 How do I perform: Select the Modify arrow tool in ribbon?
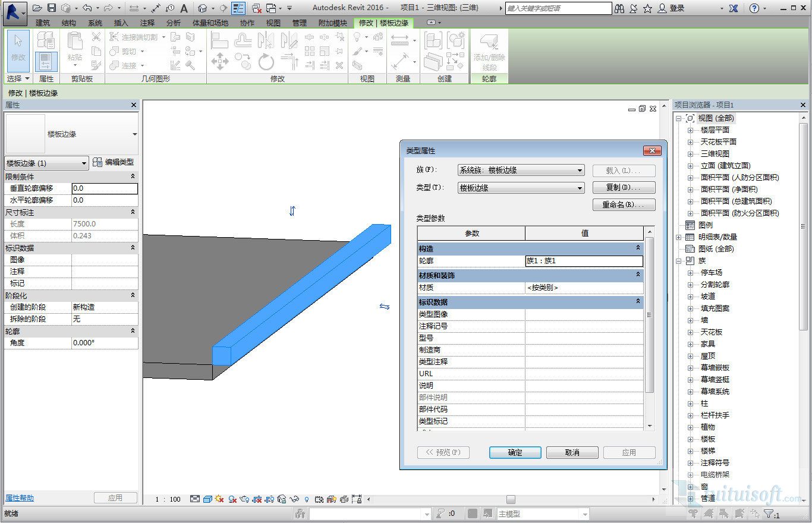[18, 48]
